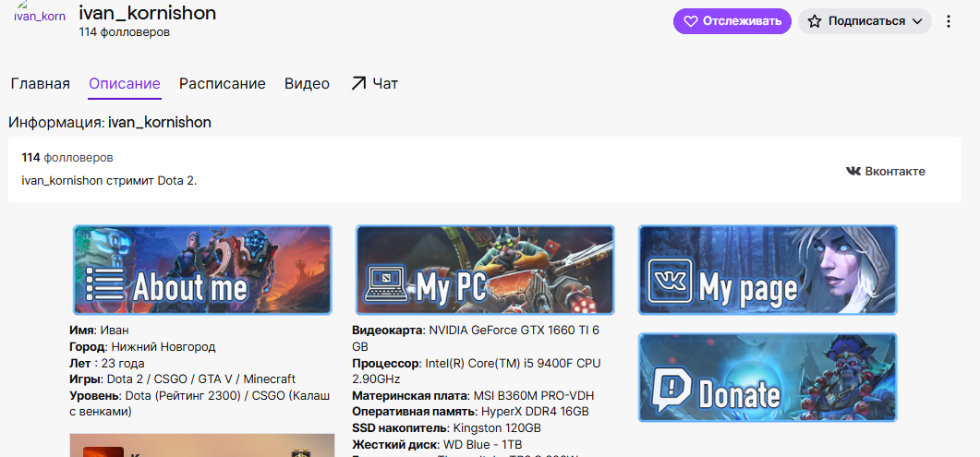Click the donation icon on Donate banner
Screen dimensions: 980x457
[671, 389]
